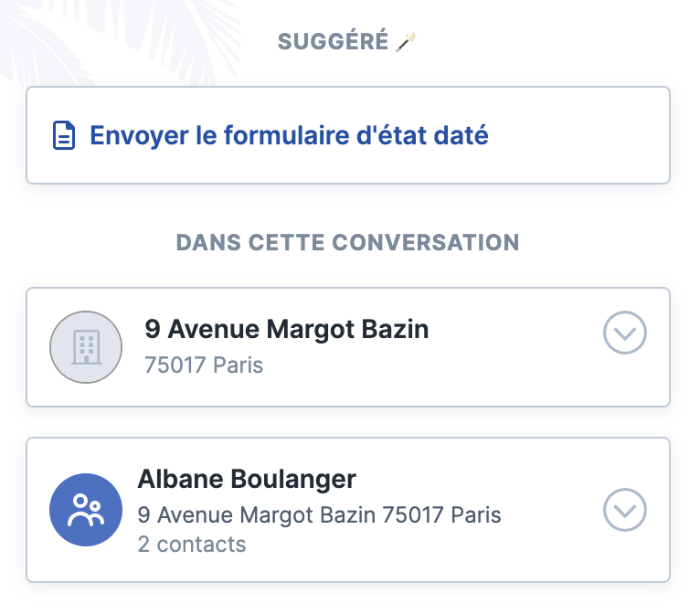700x614 pixels.
Task: Click the DANS CETTE CONVERSATION heading
Action: [348, 243]
